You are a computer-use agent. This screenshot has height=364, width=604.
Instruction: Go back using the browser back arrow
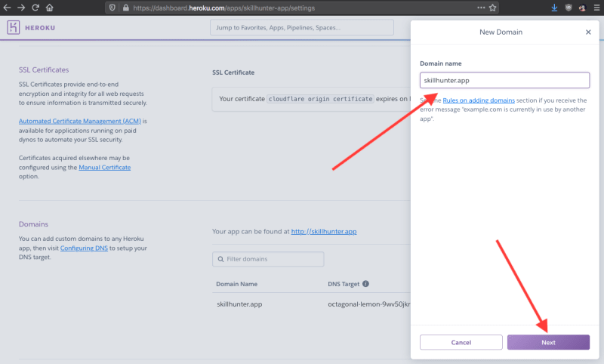[x=7, y=8]
